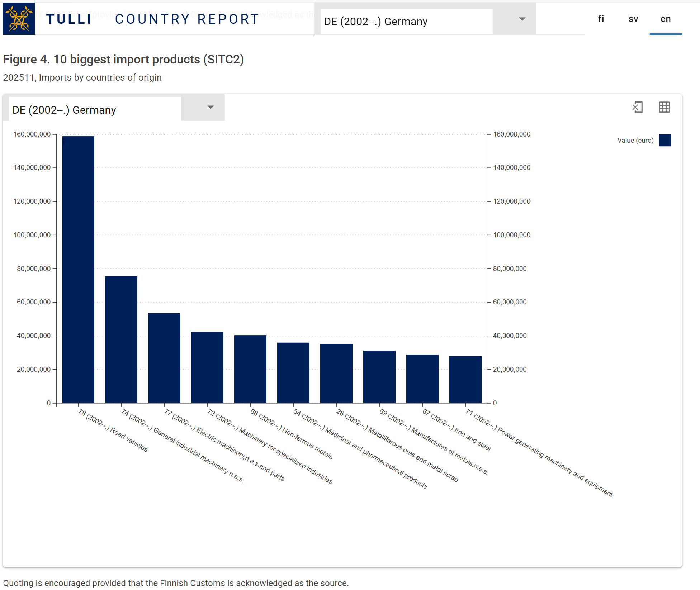700x590 pixels.
Task: Switch language to Finnish (fi)
Action: click(x=601, y=19)
